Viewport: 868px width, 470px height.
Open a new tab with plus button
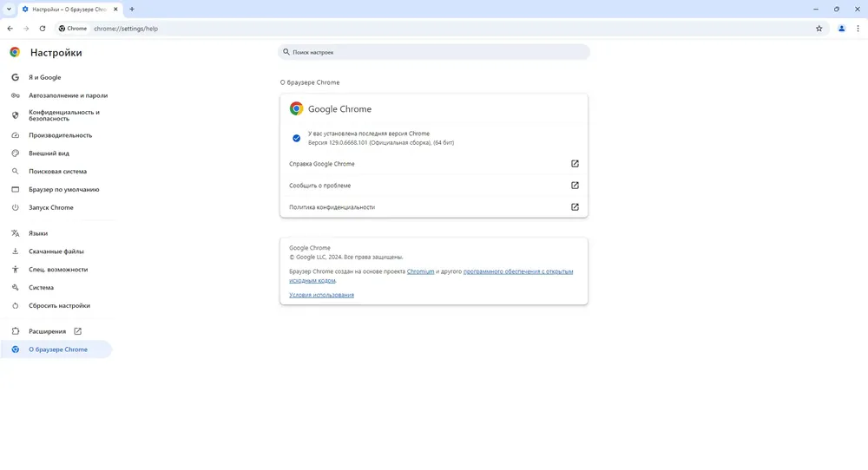[132, 9]
